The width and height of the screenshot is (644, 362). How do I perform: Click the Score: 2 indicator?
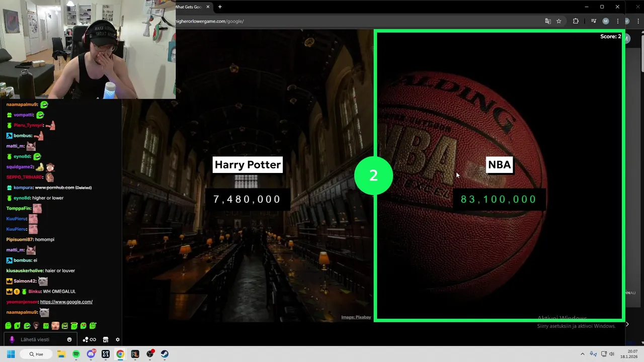coord(610,36)
